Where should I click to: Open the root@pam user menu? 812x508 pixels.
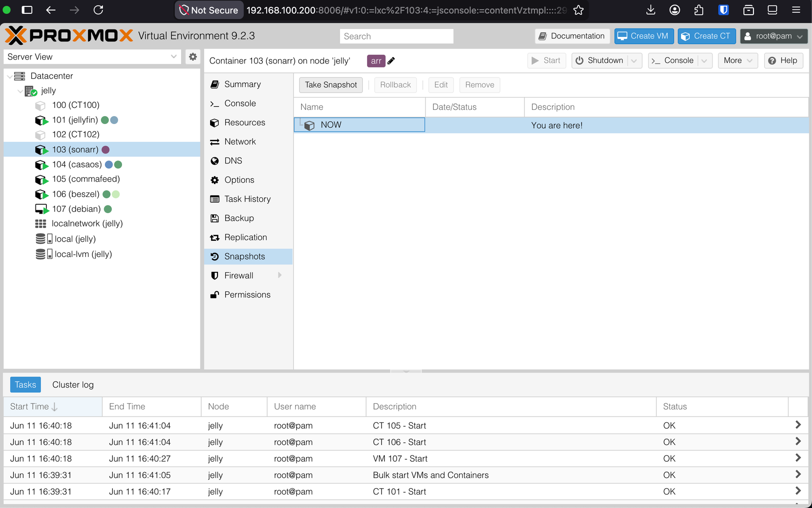pyautogui.click(x=774, y=36)
